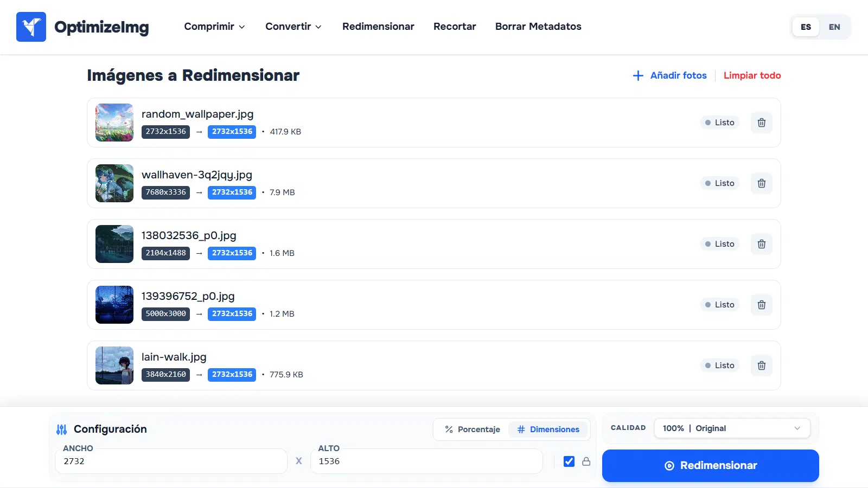Open the Recortar nav item
The image size is (868, 488).
pos(455,27)
